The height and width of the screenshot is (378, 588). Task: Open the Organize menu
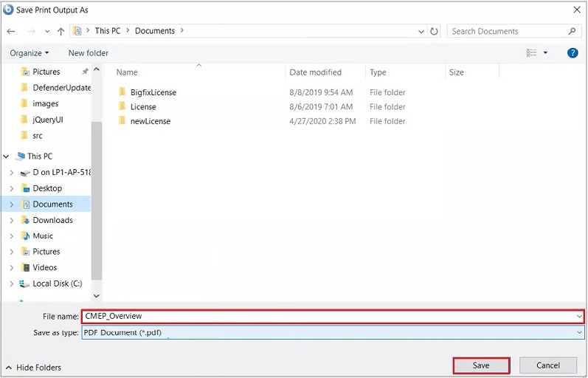point(30,53)
